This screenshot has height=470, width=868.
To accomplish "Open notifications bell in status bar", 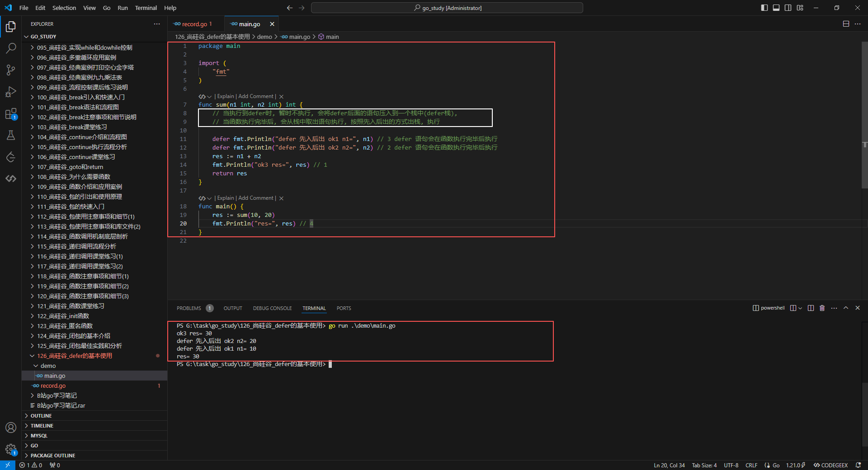I will [858, 465].
